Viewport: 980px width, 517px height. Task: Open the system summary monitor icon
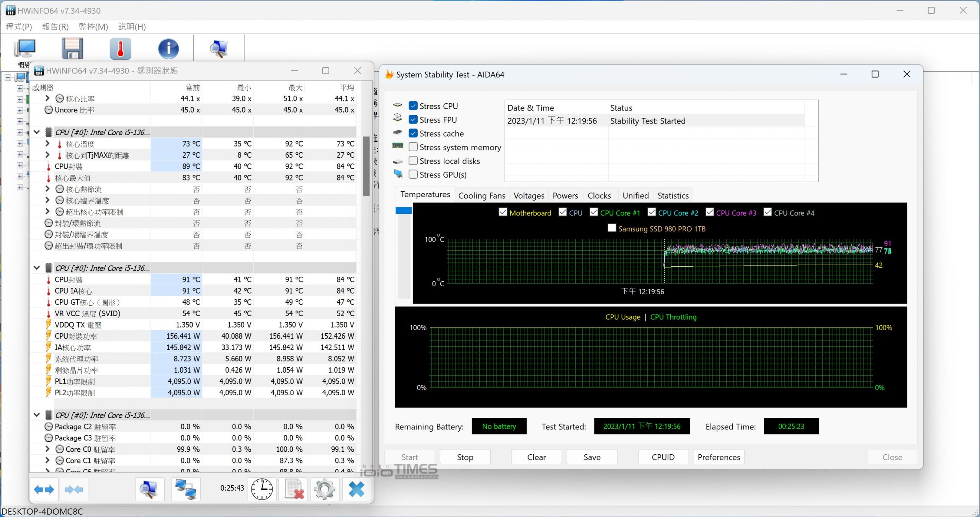[x=25, y=49]
